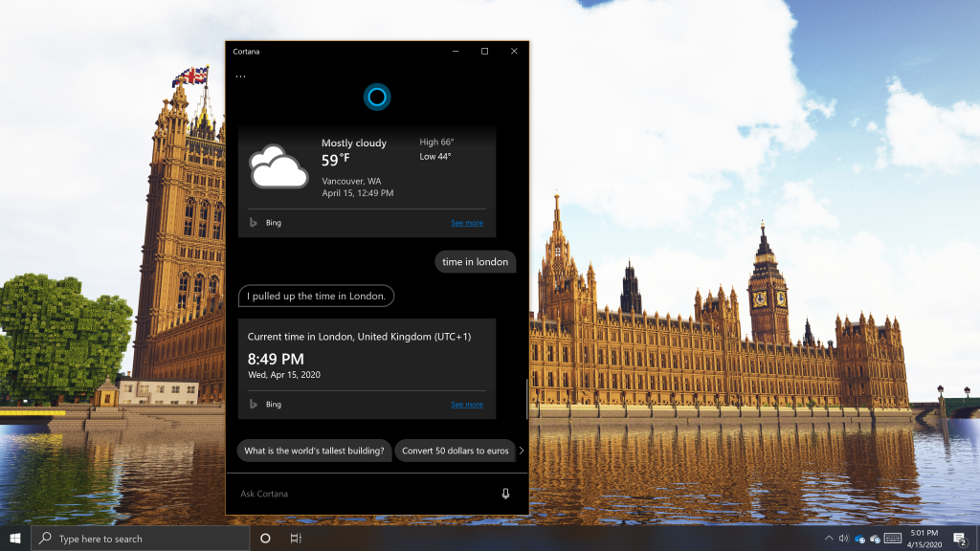Open See more link in weather card
The width and height of the screenshot is (980, 551).
[467, 222]
